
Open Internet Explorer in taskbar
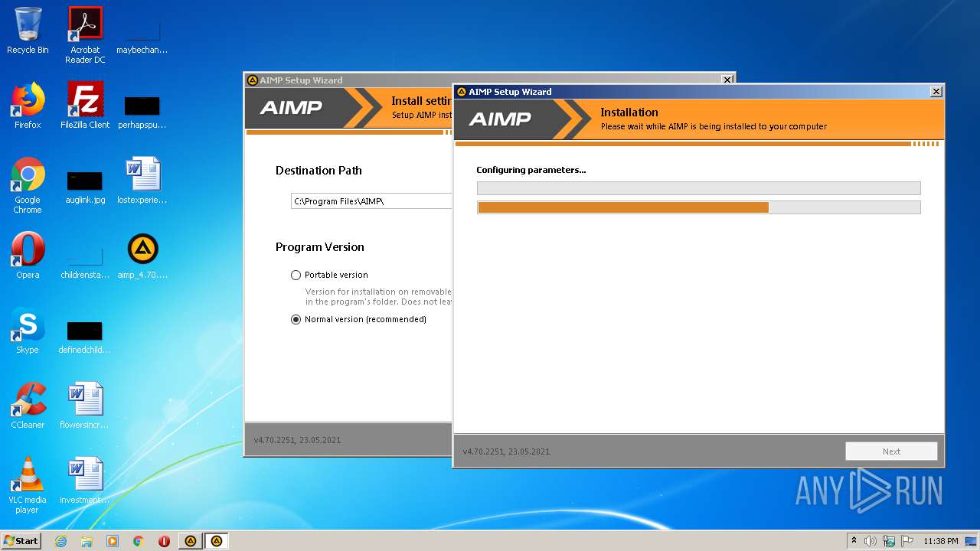60,541
